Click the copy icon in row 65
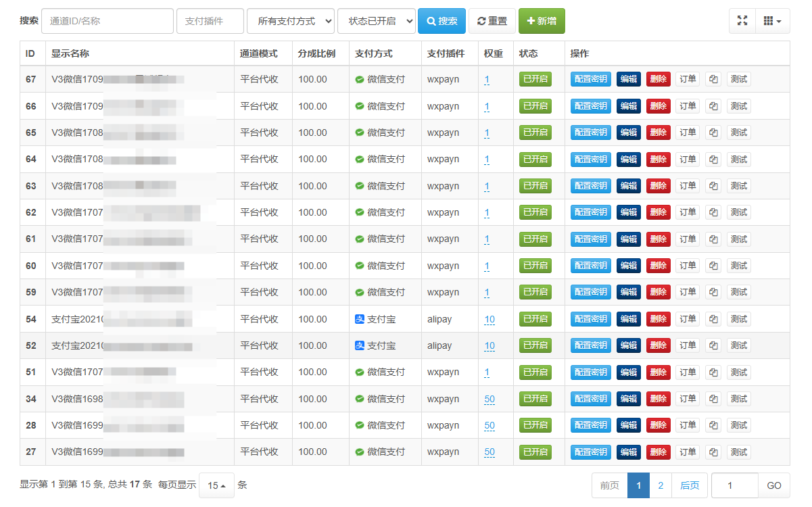 point(713,132)
